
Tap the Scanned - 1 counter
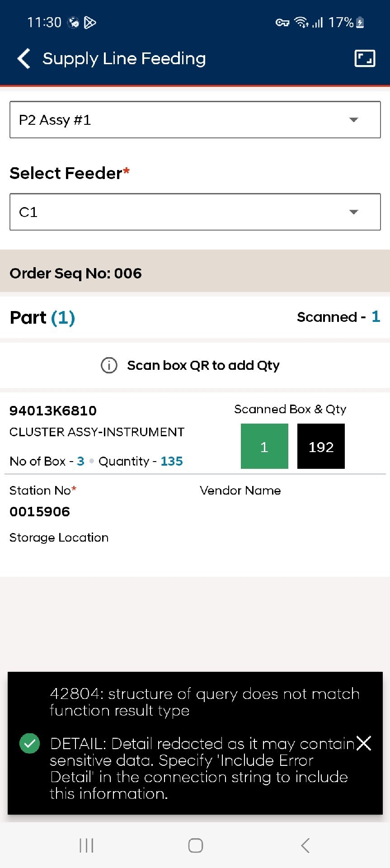[x=338, y=317]
